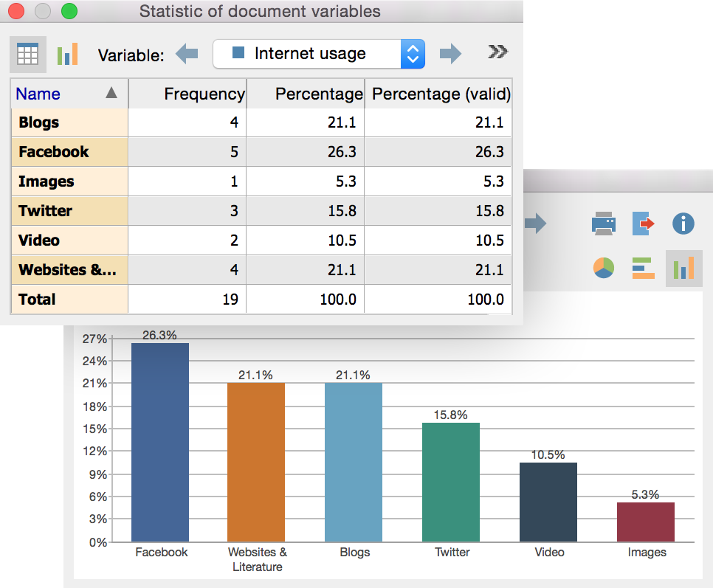Viewport: 713px width, 588px height.
Task: Open the Internet usage variable dropdown
Action: click(319, 54)
